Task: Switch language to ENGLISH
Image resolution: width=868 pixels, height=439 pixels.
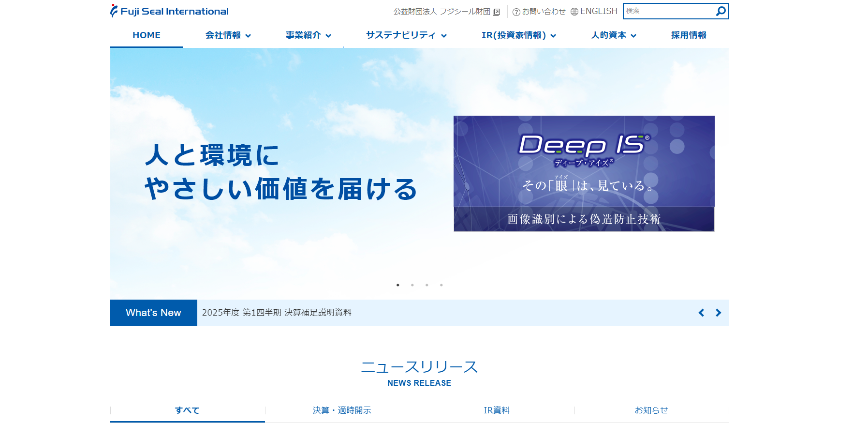Action: pyautogui.click(x=594, y=11)
